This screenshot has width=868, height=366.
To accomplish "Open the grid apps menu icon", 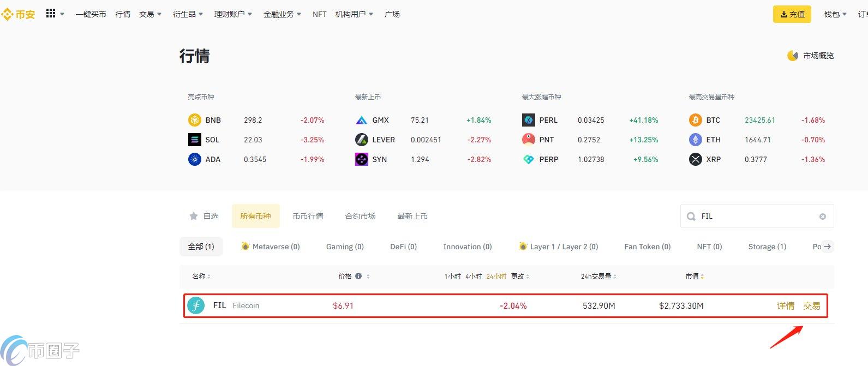I will pyautogui.click(x=51, y=14).
